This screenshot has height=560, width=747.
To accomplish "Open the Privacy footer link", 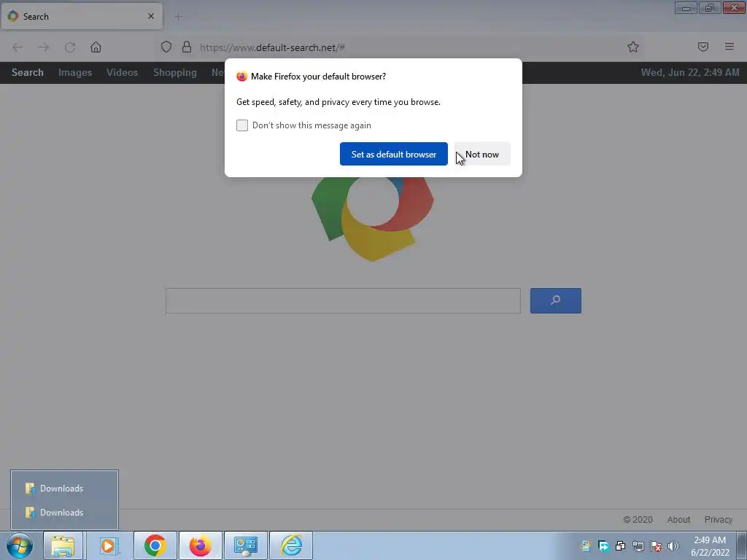I will pos(718,519).
